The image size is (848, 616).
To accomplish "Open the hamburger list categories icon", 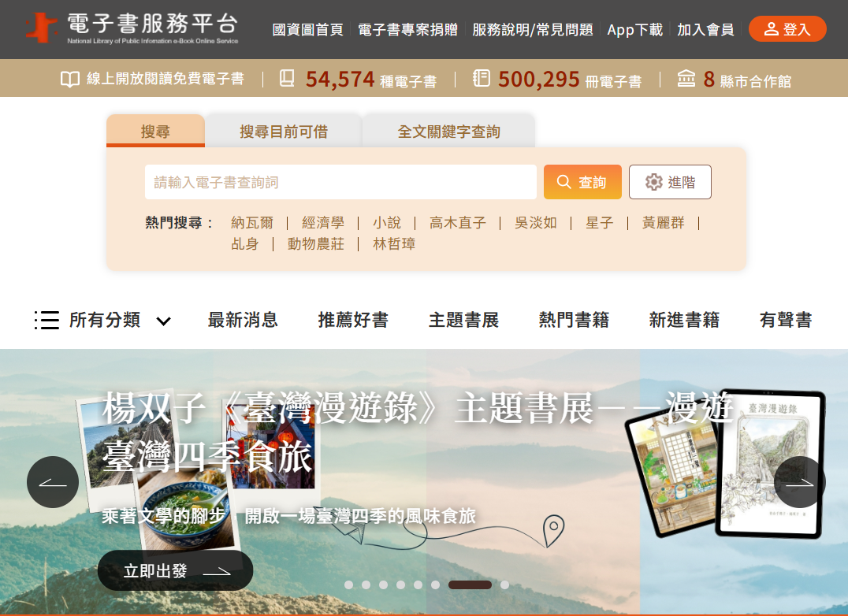I will (46, 320).
